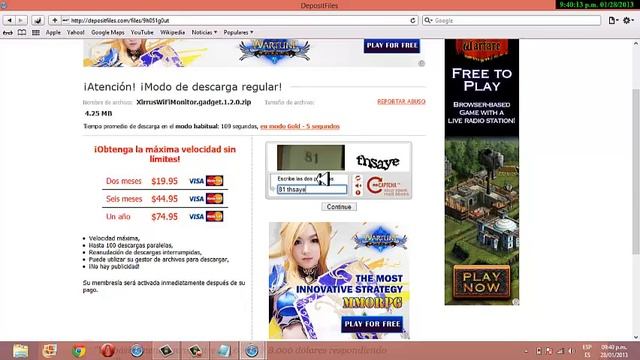This screenshot has height=360, width=640.
Task: Click the captcha text input field
Action: (312, 189)
